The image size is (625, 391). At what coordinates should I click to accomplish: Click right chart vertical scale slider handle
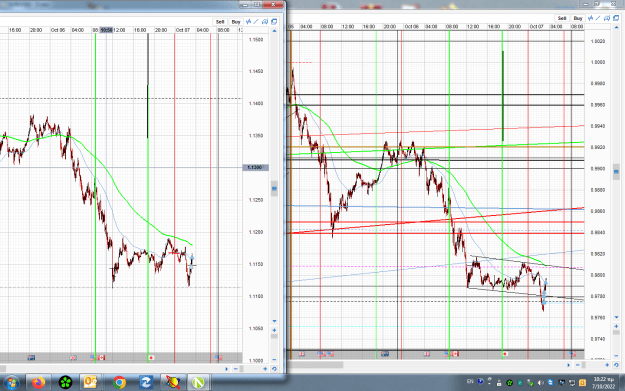pyautogui.click(x=616, y=172)
